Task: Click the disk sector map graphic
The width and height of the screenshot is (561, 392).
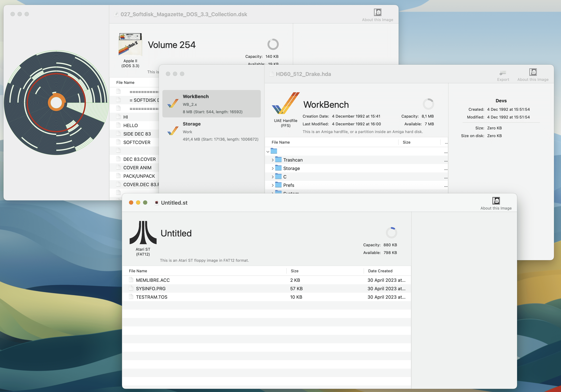Action: [x=56, y=103]
